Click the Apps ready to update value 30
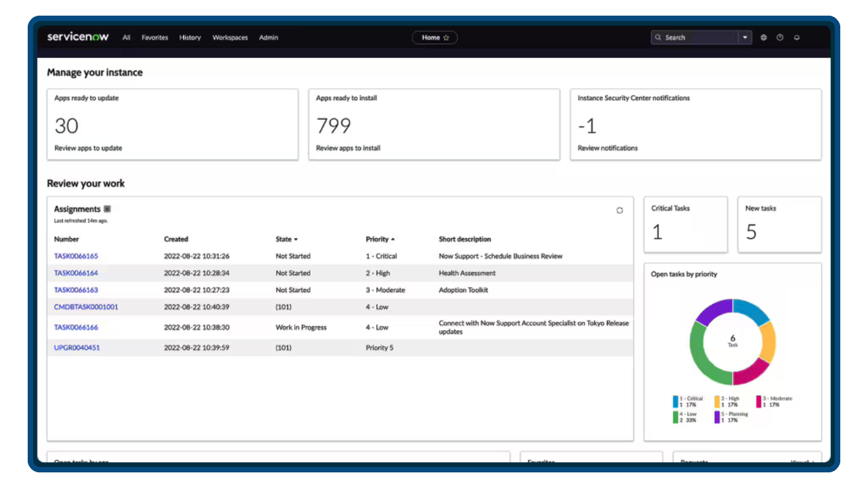 [x=66, y=125]
